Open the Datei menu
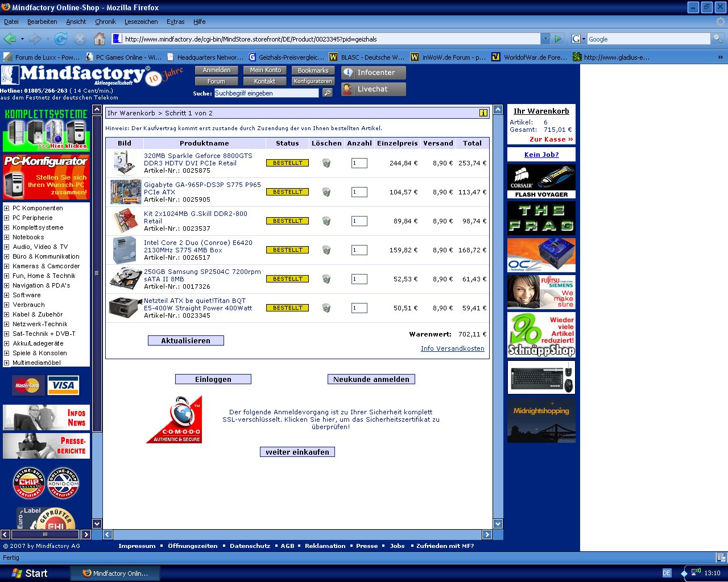The height and width of the screenshot is (582, 728). (x=11, y=22)
